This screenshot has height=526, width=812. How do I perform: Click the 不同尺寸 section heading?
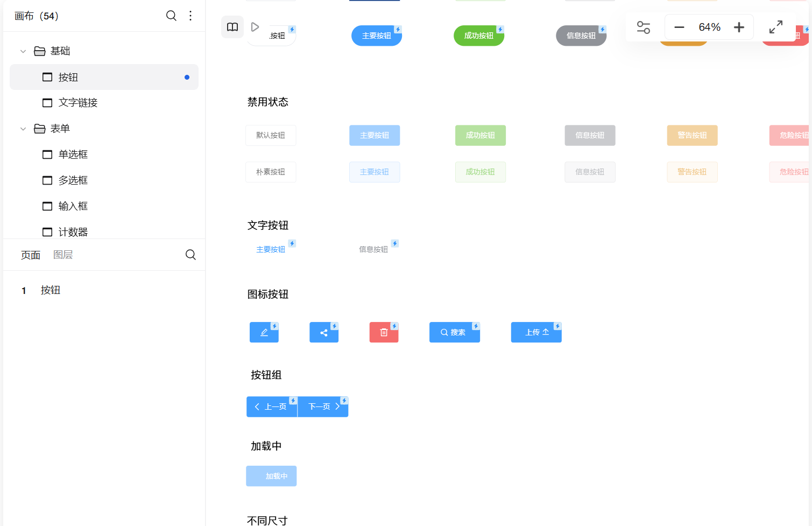click(x=267, y=521)
